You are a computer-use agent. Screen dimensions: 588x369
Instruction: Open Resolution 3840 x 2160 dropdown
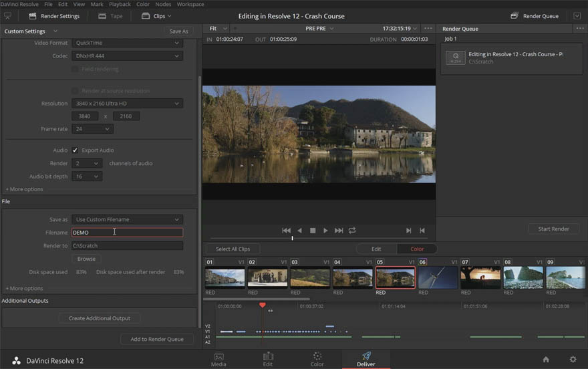127,104
